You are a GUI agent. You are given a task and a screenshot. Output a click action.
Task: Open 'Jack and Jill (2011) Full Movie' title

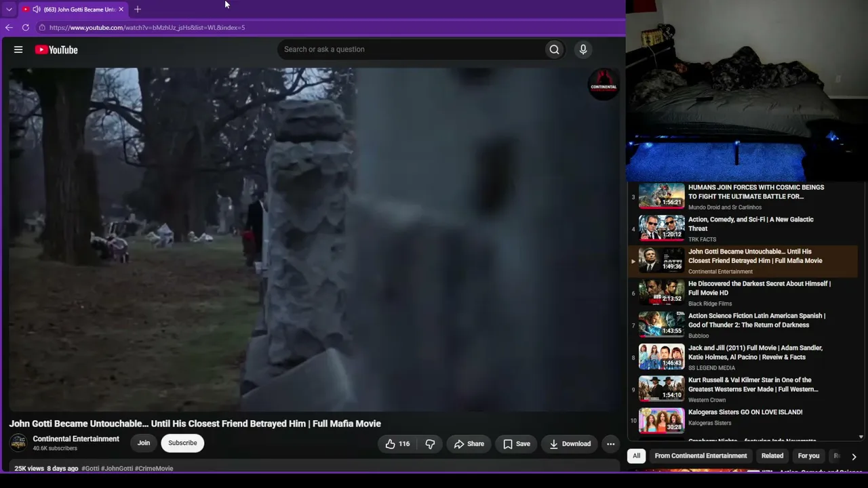(x=755, y=352)
